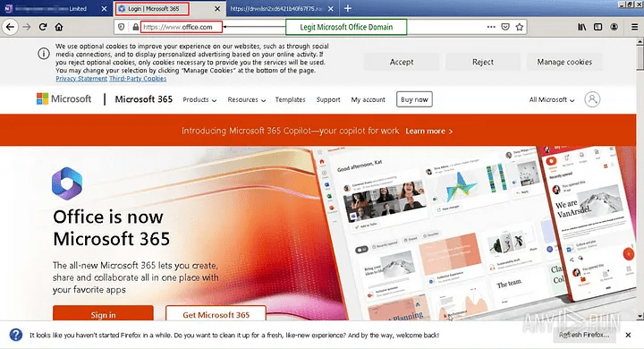
Task: Open the page actions three-dot menu
Action: click(x=491, y=27)
